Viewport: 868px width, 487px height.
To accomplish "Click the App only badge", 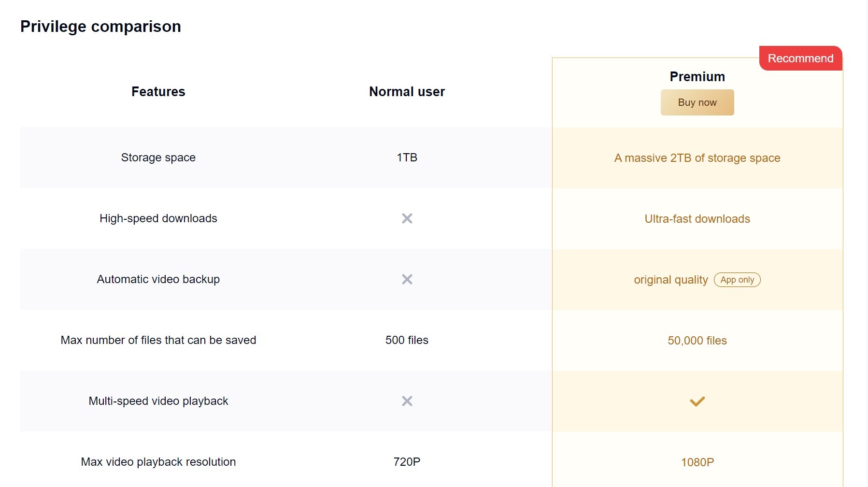I will [x=737, y=280].
